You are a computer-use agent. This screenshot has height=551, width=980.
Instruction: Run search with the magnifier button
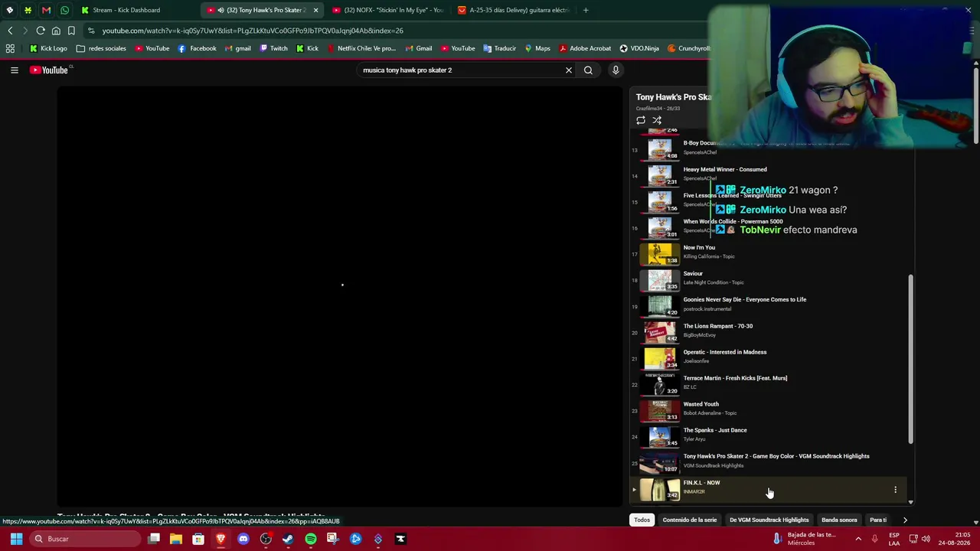tap(588, 70)
